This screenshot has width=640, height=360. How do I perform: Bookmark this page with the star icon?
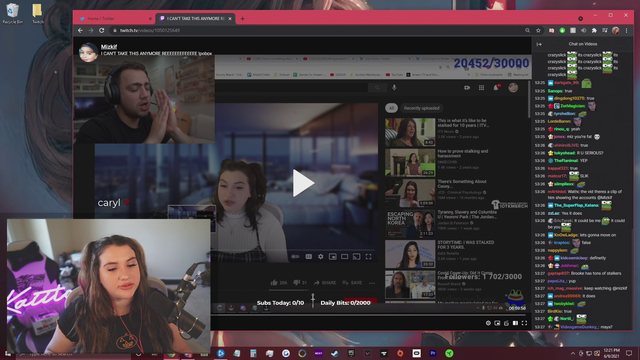coord(538,31)
